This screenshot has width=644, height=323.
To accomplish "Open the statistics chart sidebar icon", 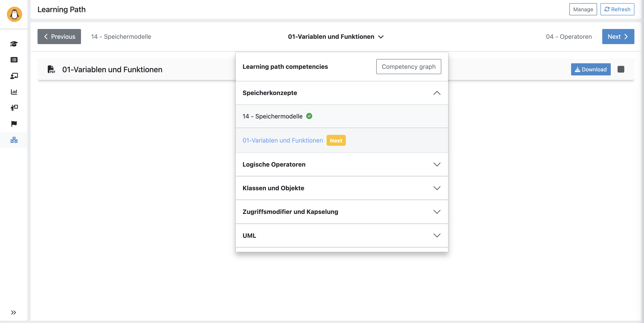I will [x=14, y=92].
